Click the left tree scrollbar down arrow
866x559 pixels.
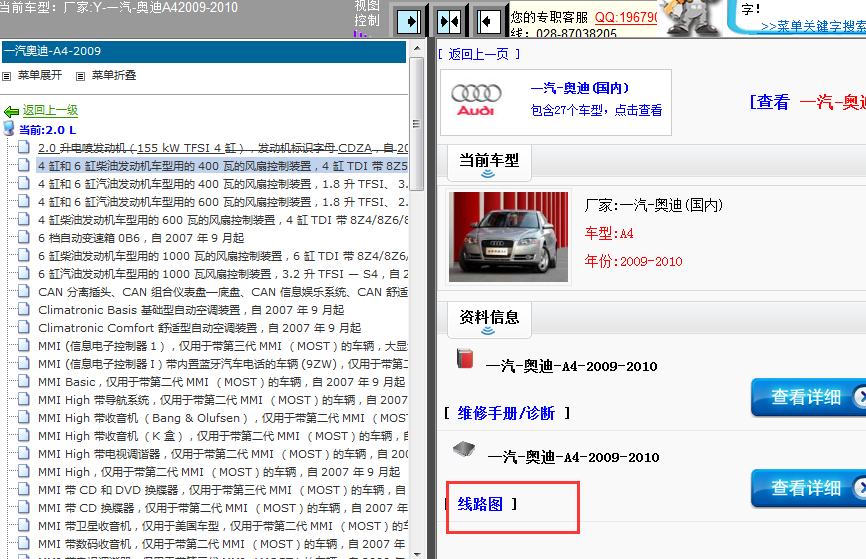[x=417, y=553]
